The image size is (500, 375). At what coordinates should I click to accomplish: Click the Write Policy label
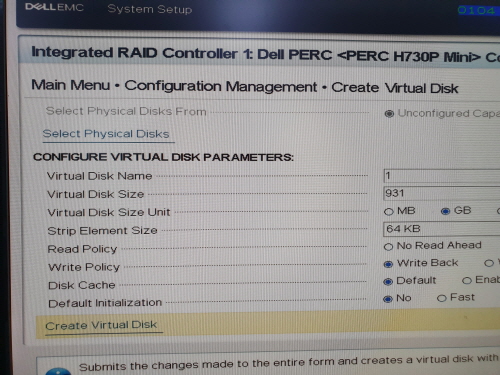pos(84,267)
